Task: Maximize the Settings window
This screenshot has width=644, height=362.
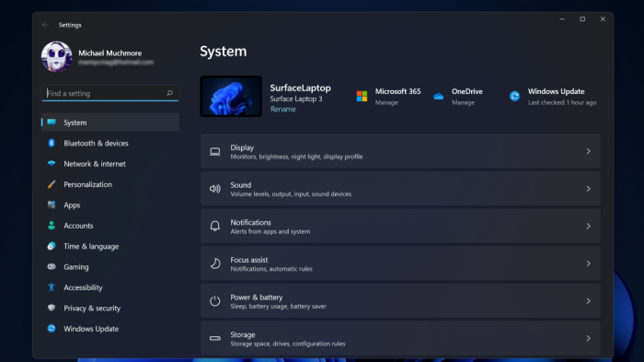Action: (582, 19)
